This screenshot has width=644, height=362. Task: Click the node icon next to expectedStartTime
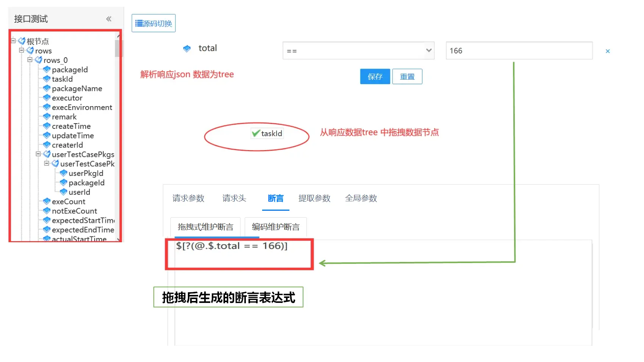click(47, 220)
